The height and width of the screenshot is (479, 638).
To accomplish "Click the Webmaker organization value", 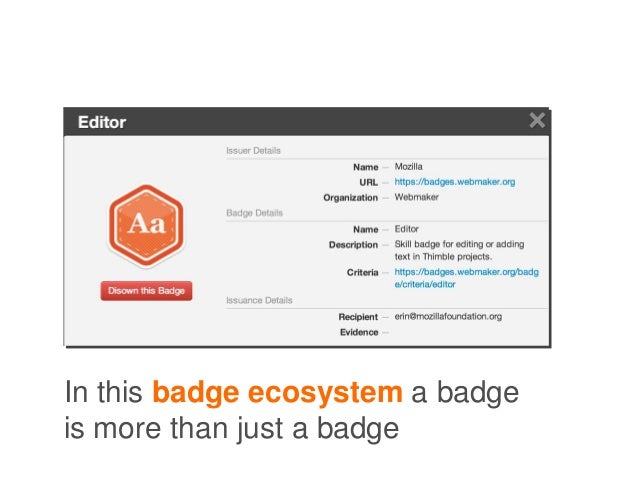I will (417, 197).
